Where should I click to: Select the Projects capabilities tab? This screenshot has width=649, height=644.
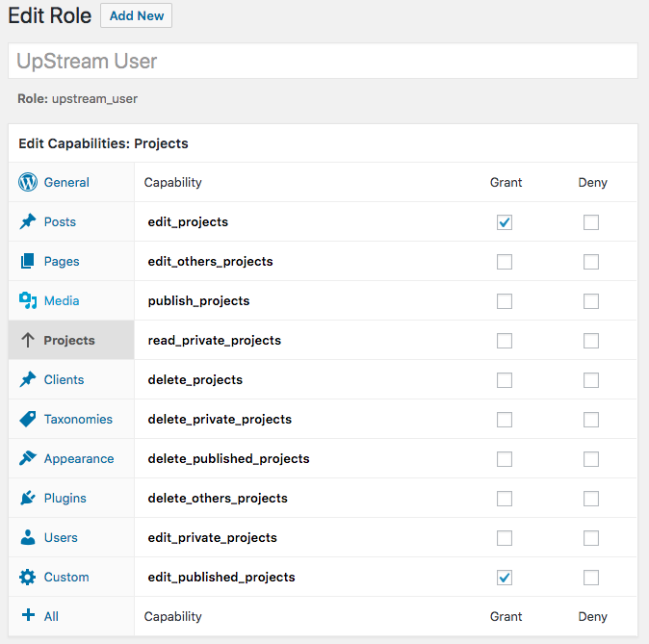[69, 340]
